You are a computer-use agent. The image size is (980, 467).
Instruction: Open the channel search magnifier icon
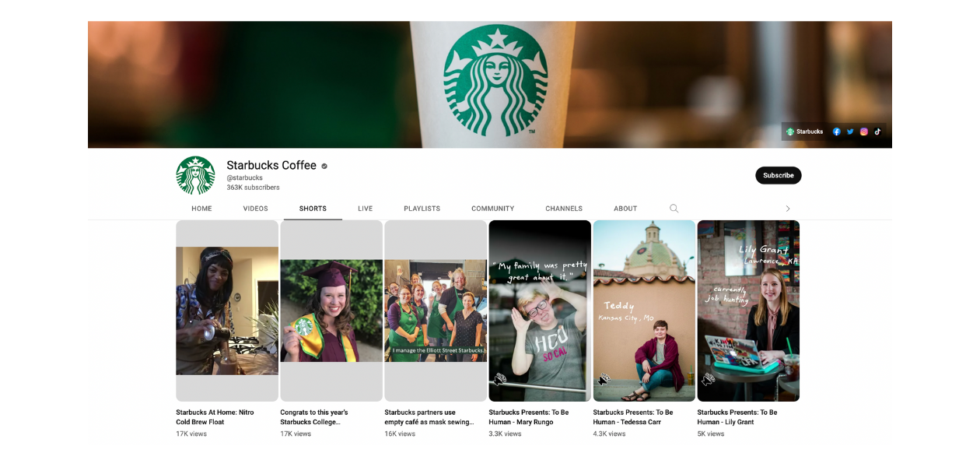674,209
